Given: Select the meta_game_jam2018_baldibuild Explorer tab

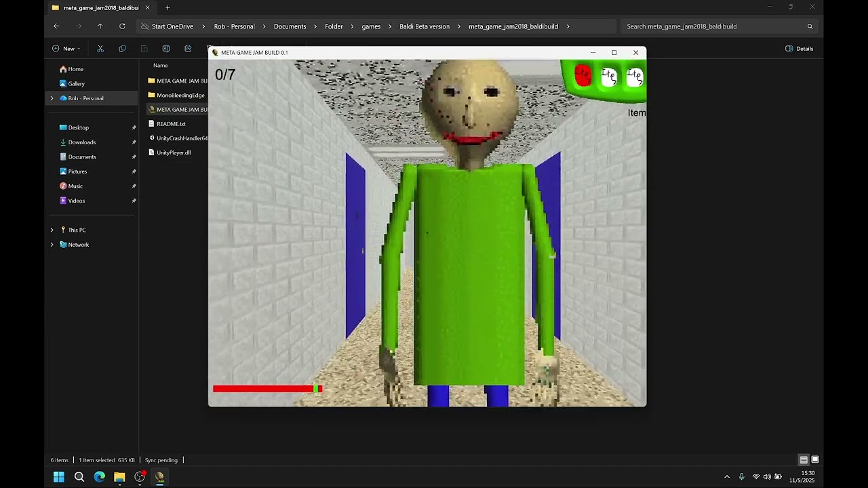Looking at the screenshot, I should 100,7.
